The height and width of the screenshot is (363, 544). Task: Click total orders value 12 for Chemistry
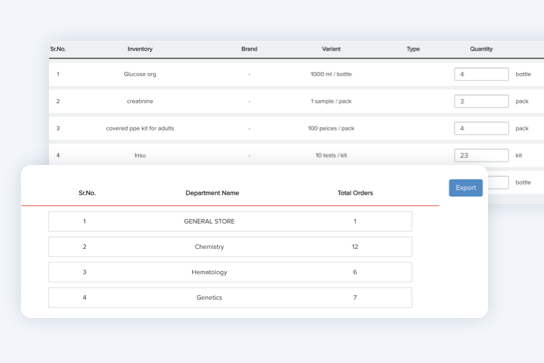(355, 247)
